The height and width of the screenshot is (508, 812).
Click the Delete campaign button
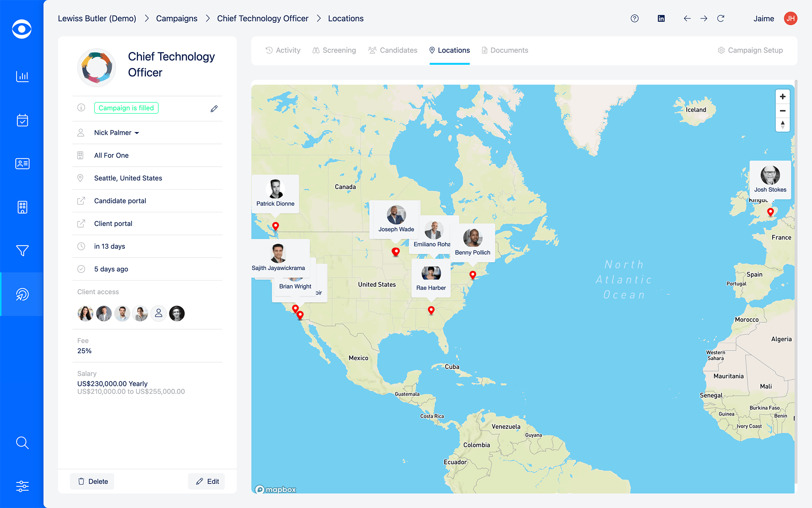point(92,481)
